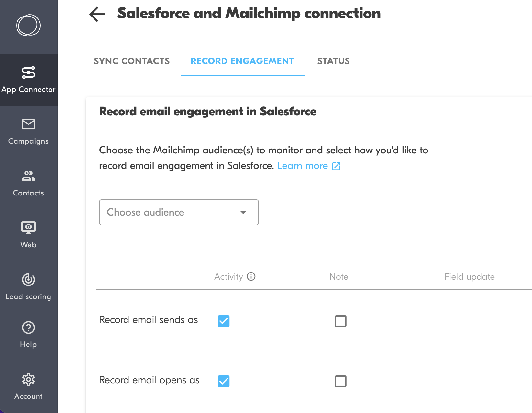The width and height of the screenshot is (532, 413).
Task: Click the Choose audience dropdown arrow
Action: pyautogui.click(x=243, y=213)
